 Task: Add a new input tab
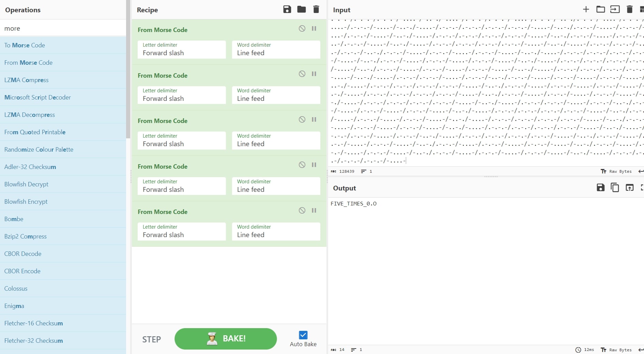(x=586, y=10)
